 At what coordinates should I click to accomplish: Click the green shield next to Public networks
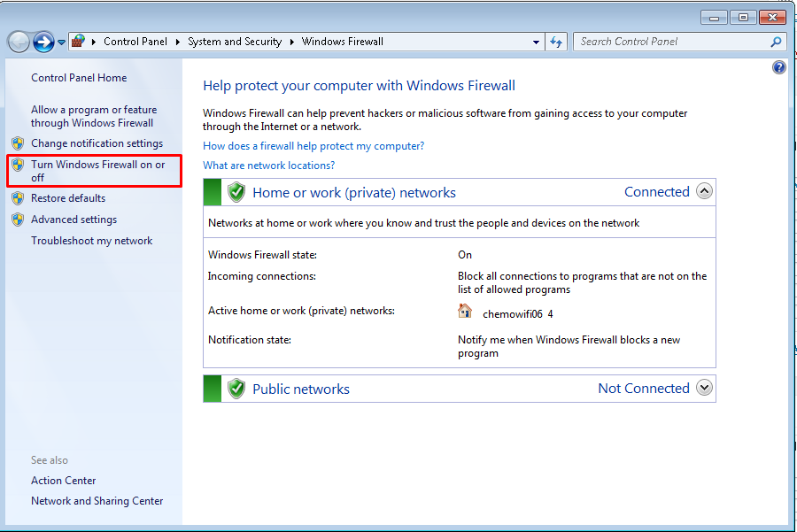pyautogui.click(x=236, y=389)
